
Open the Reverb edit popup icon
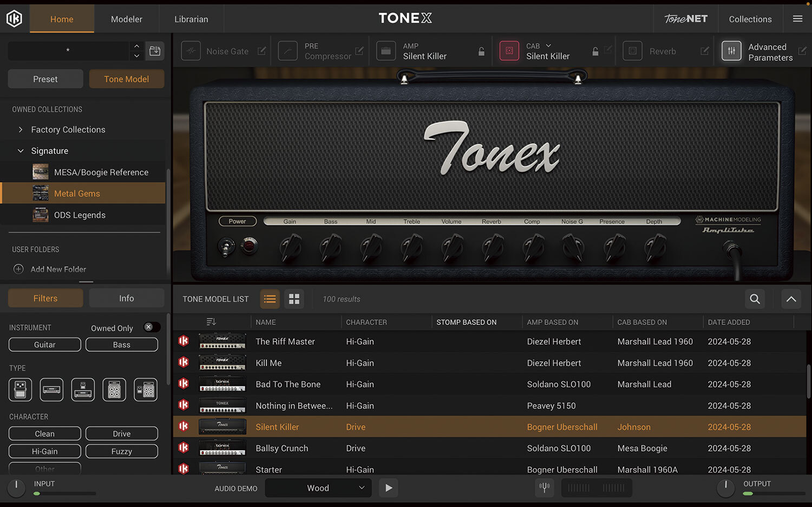pos(705,50)
